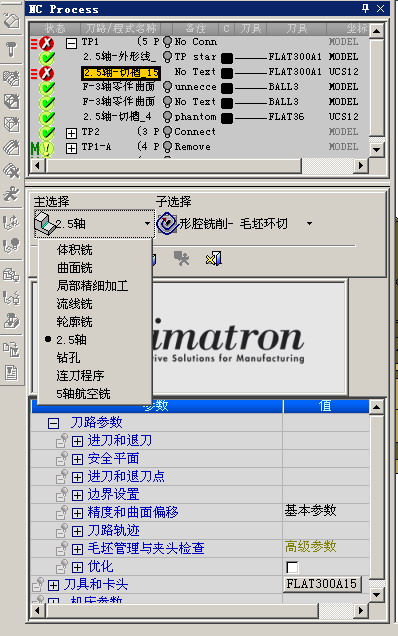Collapse the TP1 toolpath tree node
This screenshot has width=398, height=636.
(71, 43)
